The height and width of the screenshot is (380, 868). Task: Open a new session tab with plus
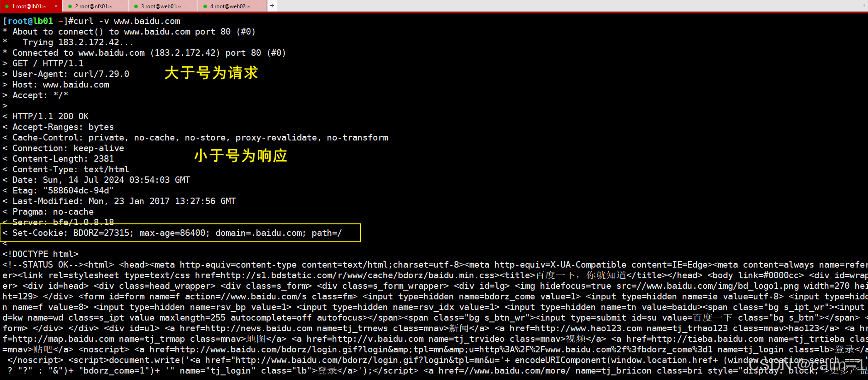tap(272, 6)
